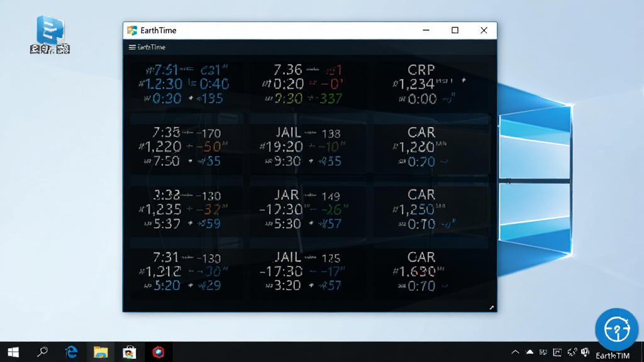This screenshot has width=644, height=362.
Task: Click the "7:35" time in the left column
Action: 166,132
